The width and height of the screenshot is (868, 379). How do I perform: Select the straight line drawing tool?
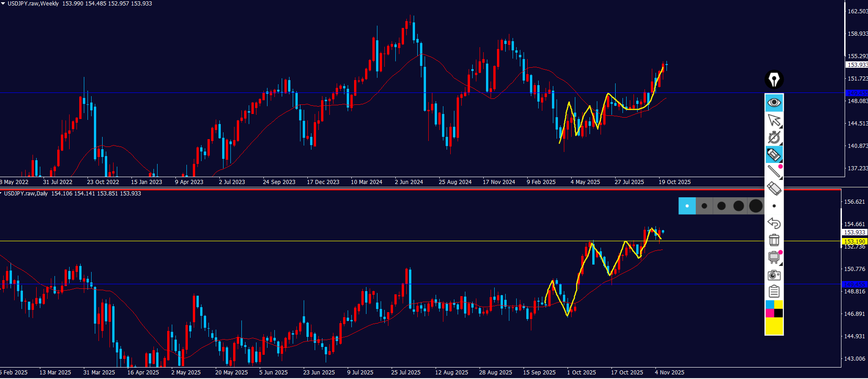click(774, 171)
